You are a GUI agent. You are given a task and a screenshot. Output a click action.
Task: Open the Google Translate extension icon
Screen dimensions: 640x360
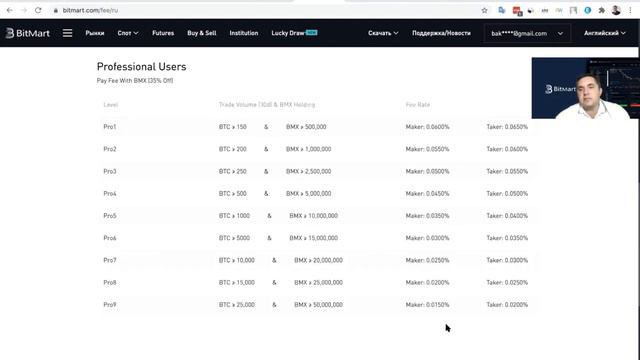[502, 11]
